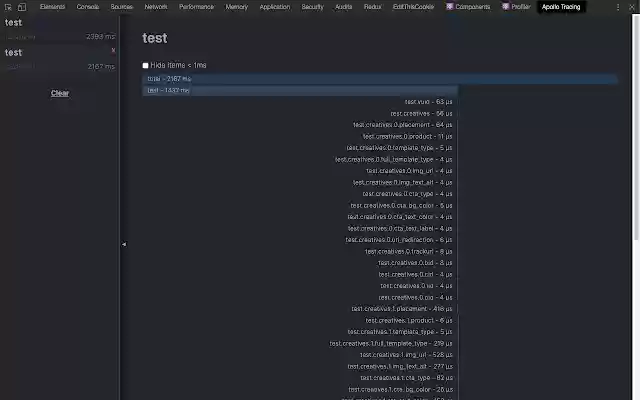Screen dimensions: 640x400
Task: Click the test.creatives.0.url_redirection row
Action: point(399,240)
